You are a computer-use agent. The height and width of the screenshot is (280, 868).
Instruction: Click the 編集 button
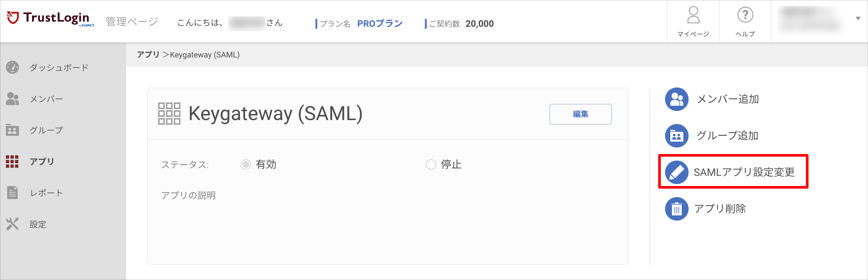point(581,114)
